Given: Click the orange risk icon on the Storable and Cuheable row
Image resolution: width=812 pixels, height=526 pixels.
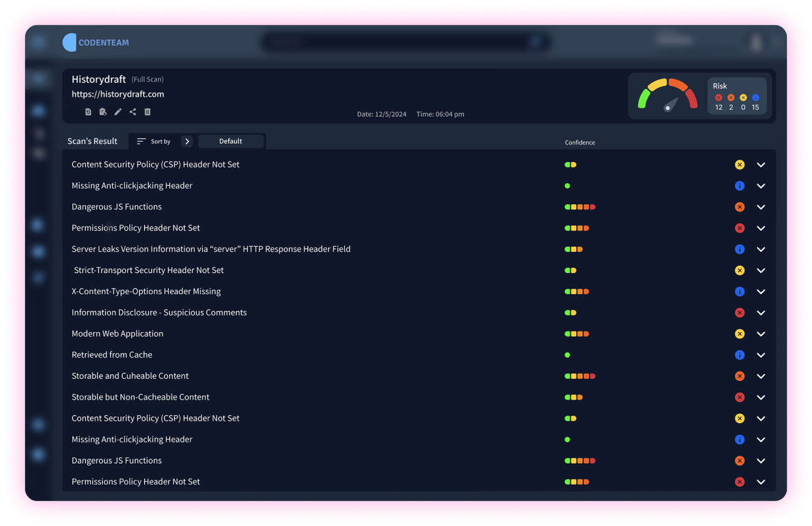Looking at the screenshot, I should [x=740, y=376].
